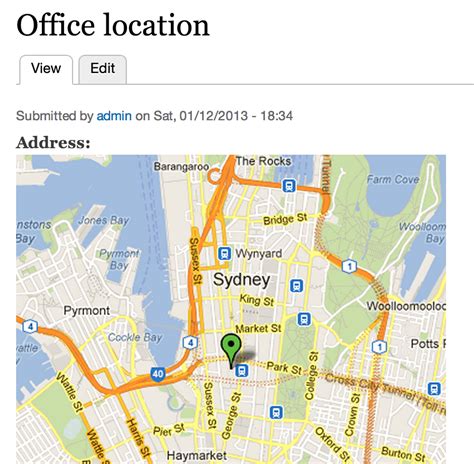Select the View tab
The width and height of the screenshot is (474, 464).
(46, 69)
